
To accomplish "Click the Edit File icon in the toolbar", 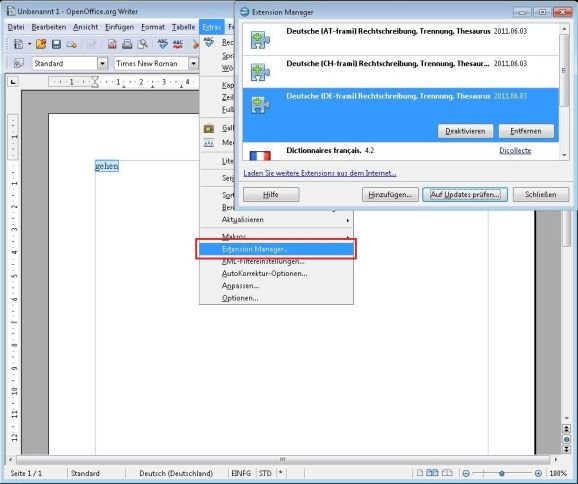I will click(92, 45).
